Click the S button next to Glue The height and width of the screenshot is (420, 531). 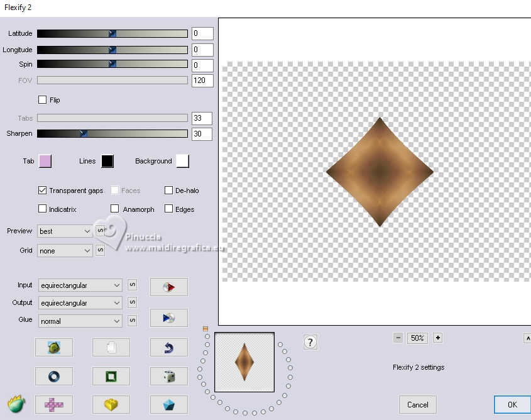[133, 321]
